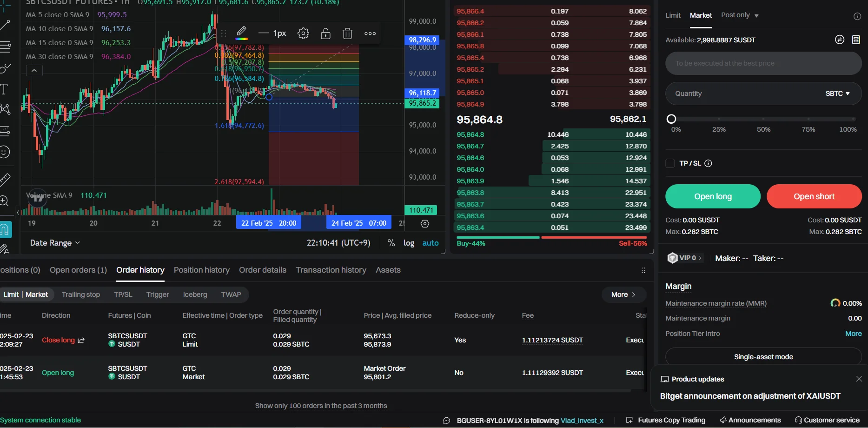
Task: Select the zoom-in tool in left toolbar
Action: pos(4,201)
